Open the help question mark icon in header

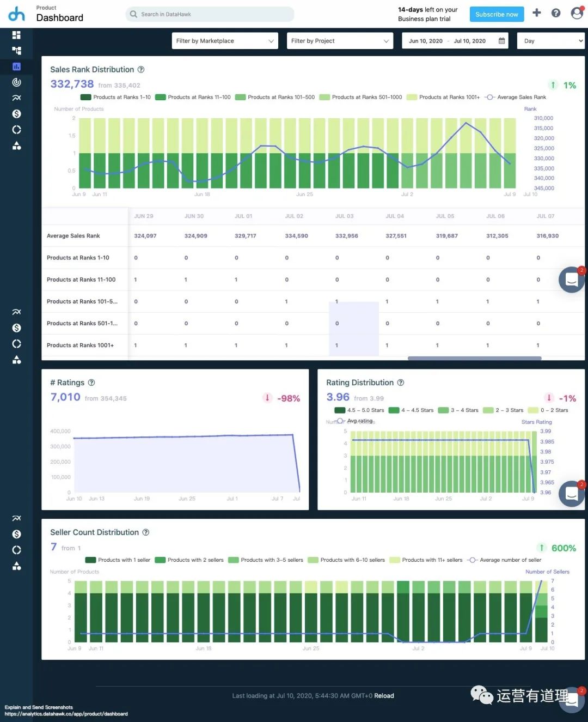click(556, 13)
